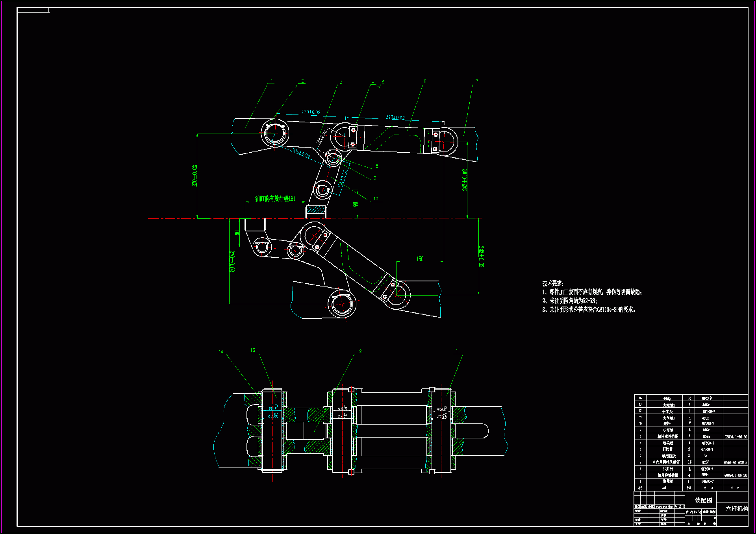Select callout number 14 in section view
Image resolution: width=756 pixels, height=534 pixels.
tap(221, 352)
